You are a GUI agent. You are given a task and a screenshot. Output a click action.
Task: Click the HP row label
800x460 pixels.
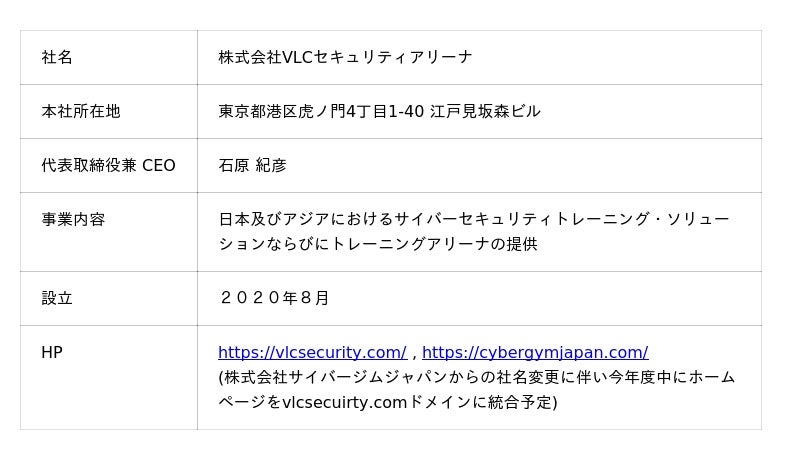point(52,352)
